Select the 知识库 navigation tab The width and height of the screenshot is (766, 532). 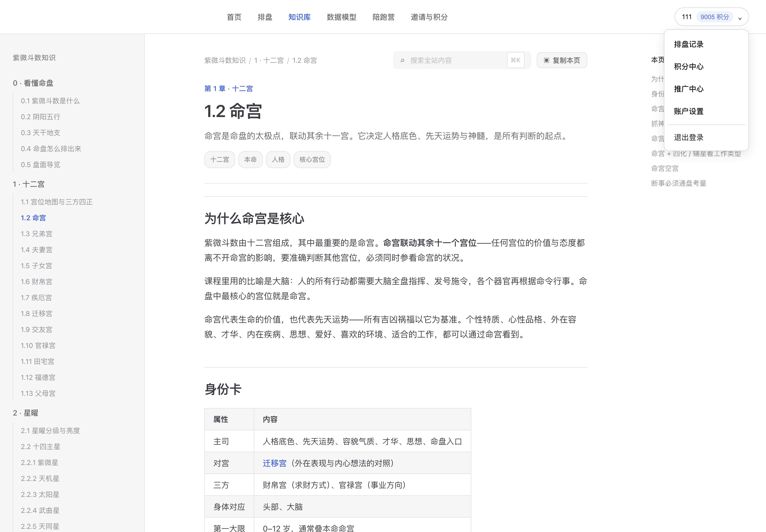tap(299, 17)
